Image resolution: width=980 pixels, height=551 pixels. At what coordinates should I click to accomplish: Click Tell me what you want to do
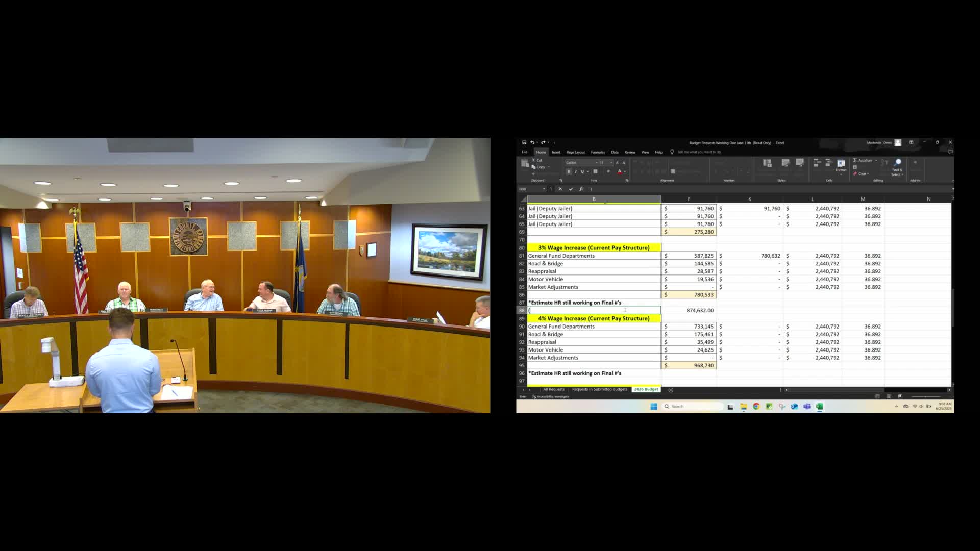point(694,152)
